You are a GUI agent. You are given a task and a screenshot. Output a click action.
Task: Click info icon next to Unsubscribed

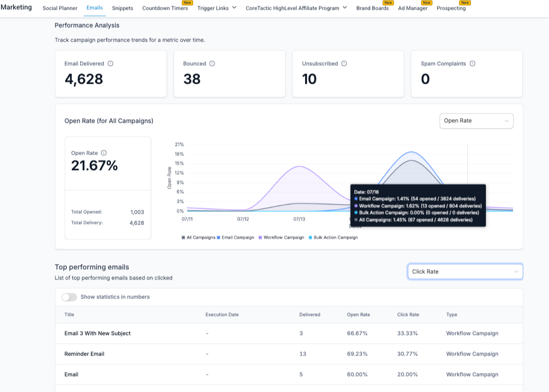[x=344, y=64]
